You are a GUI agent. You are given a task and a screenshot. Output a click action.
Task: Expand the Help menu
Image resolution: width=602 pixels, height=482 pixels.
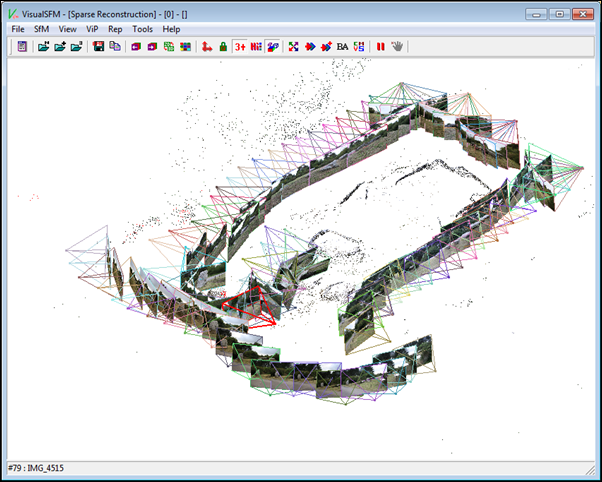tap(171, 29)
